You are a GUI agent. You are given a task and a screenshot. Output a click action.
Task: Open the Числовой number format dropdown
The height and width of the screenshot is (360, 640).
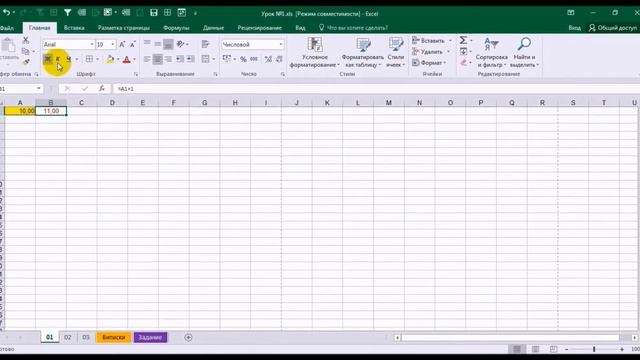(x=281, y=44)
